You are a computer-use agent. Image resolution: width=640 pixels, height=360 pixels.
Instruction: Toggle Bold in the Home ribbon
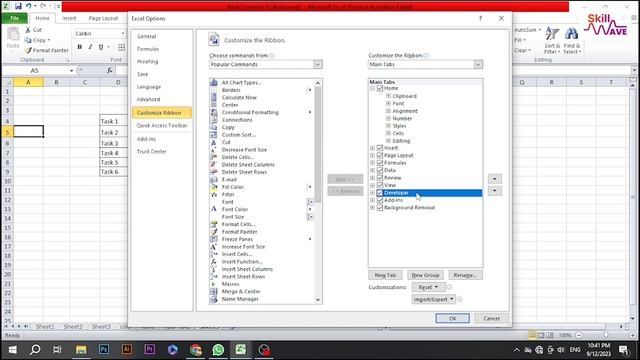(80, 47)
